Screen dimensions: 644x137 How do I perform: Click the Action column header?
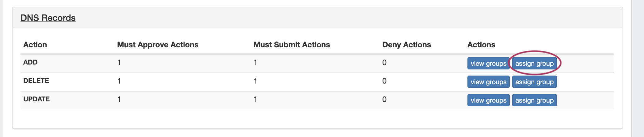click(35, 45)
